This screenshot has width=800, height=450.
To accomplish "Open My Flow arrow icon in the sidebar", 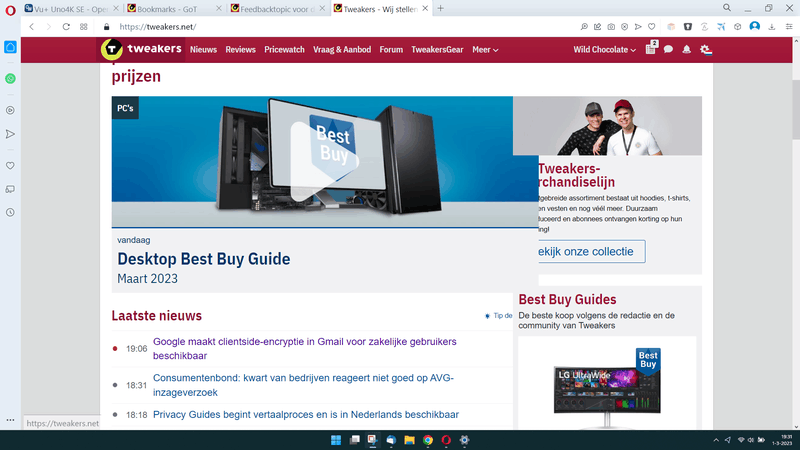I will click(x=10, y=134).
